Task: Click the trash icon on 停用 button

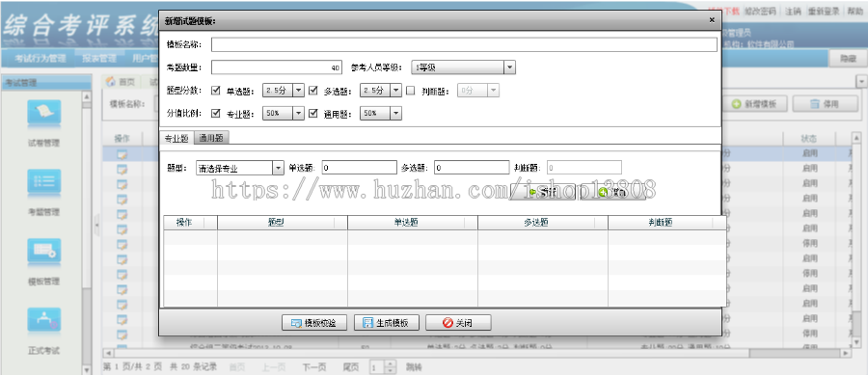Action: (814, 104)
